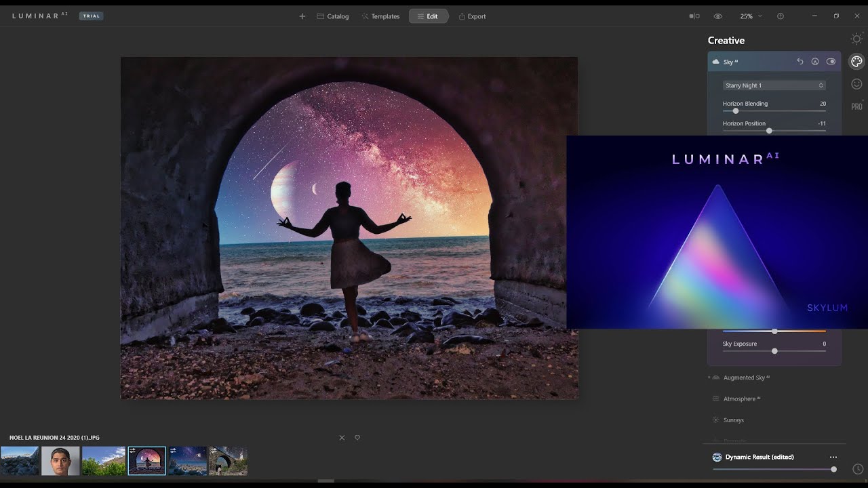Click the Sky Exposure slider handle
Screen dimensions: 868x488
pos(774,351)
